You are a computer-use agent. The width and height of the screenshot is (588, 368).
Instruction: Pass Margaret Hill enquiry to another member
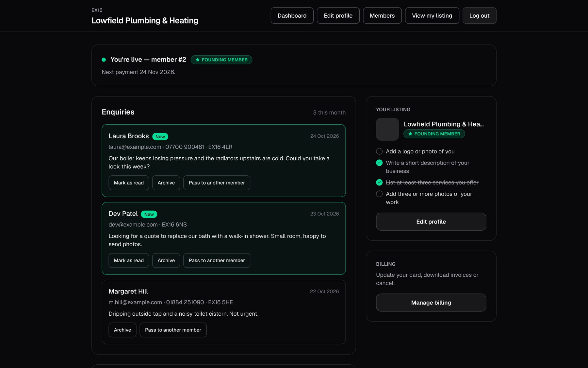173,330
